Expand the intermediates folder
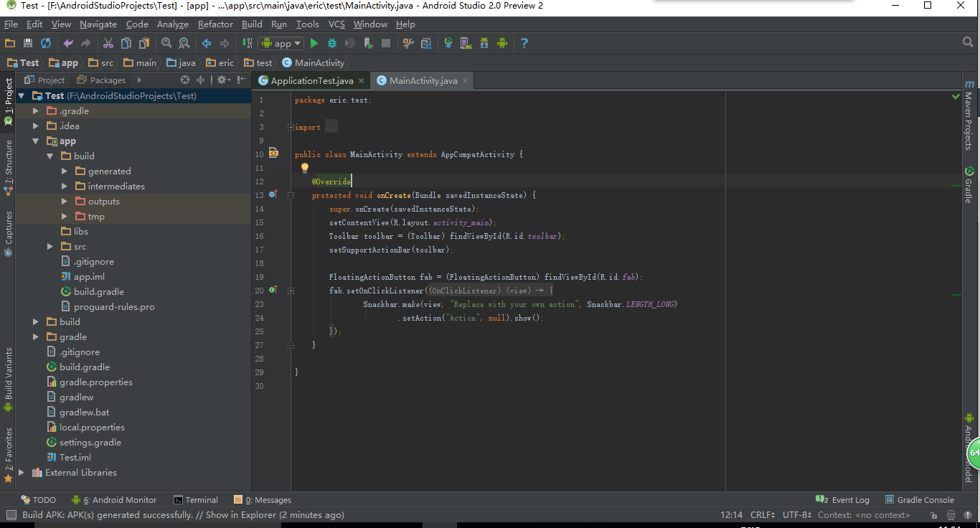 click(65, 186)
